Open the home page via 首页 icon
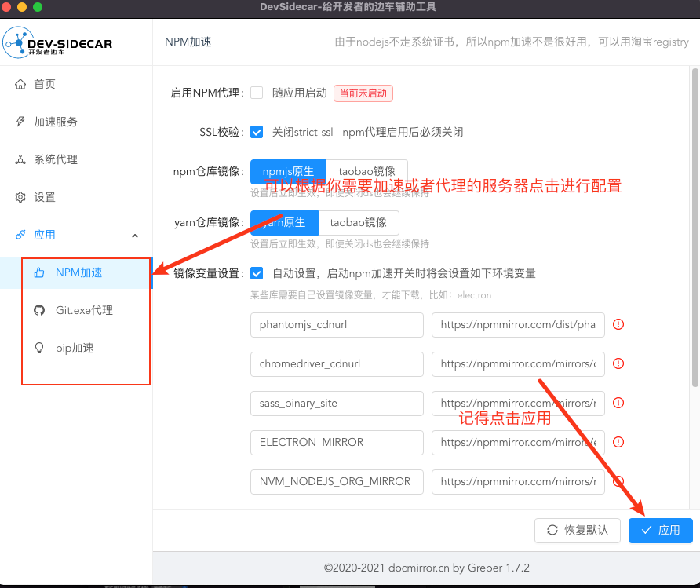The width and height of the screenshot is (700, 588). [x=20, y=83]
